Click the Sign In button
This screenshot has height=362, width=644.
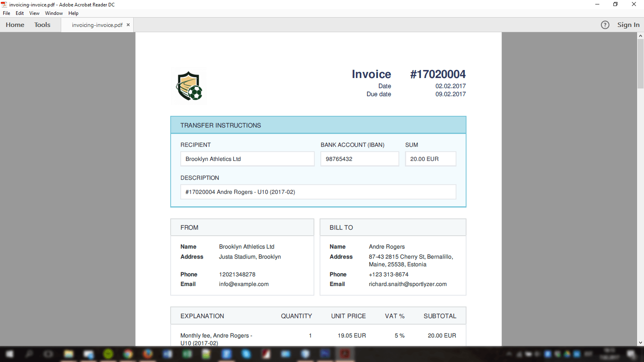point(628,25)
